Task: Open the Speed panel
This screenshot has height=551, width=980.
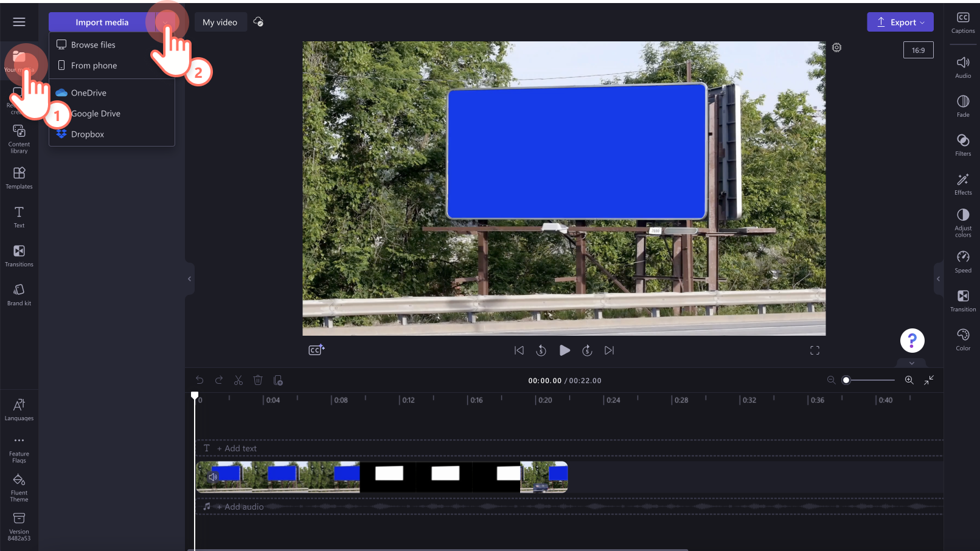Action: click(963, 262)
